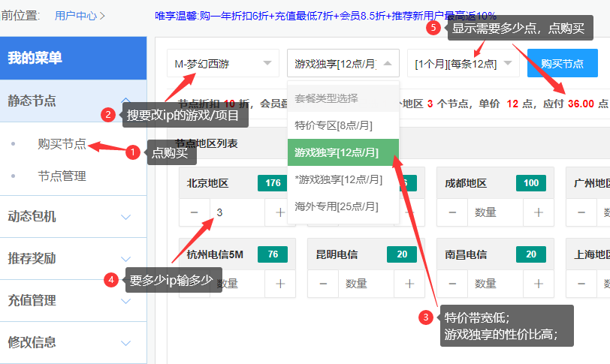Expand the 推荐奖励 sidebar section
Viewport: 610px width, 364px height.
pos(73,258)
